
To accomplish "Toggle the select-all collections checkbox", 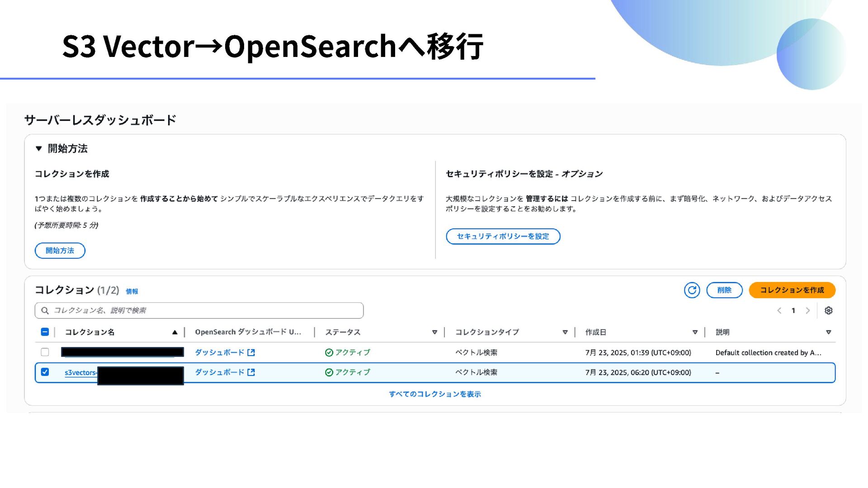I will click(45, 332).
